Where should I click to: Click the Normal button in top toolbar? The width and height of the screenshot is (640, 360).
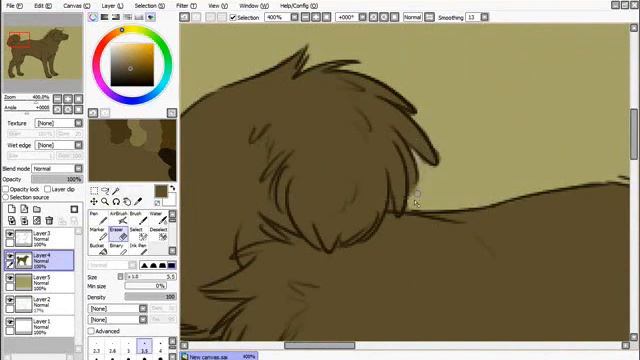tap(412, 17)
